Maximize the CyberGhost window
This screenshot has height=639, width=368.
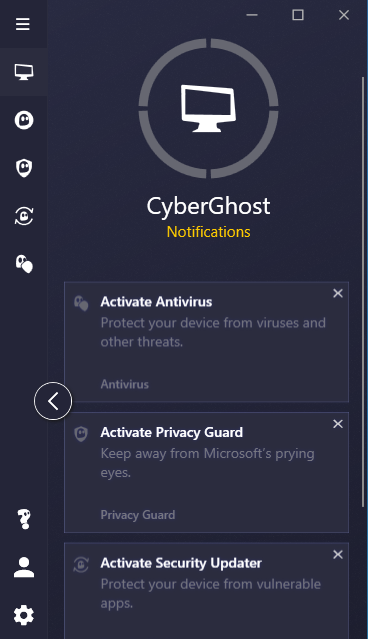(298, 15)
